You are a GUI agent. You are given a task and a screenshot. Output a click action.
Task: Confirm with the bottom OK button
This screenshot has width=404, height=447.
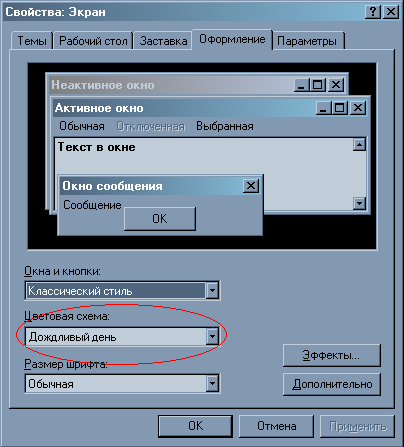(x=195, y=426)
